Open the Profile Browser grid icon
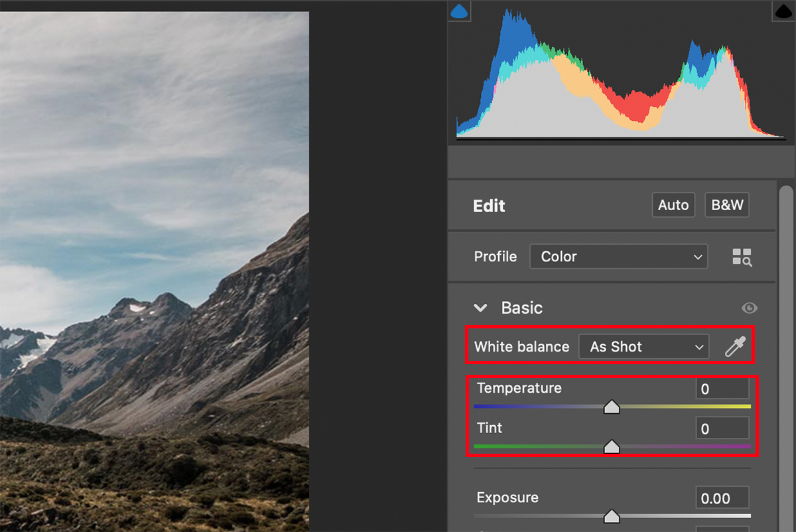 pyautogui.click(x=742, y=256)
